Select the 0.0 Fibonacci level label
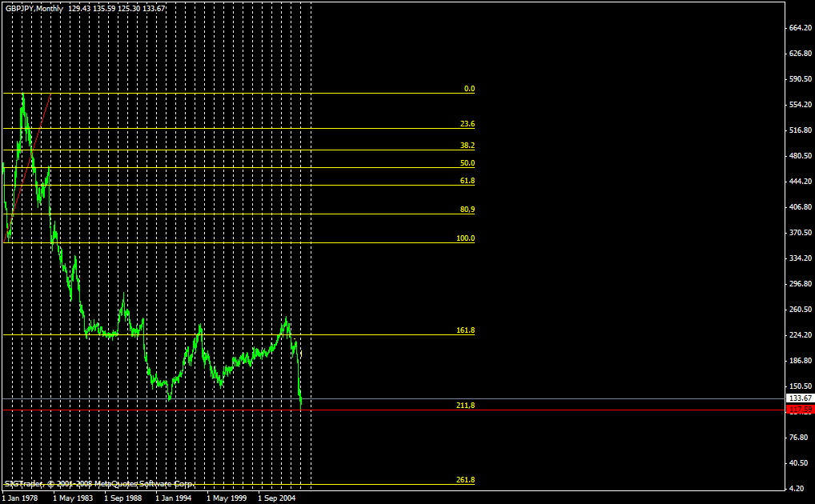815x504 pixels. [469, 89]
